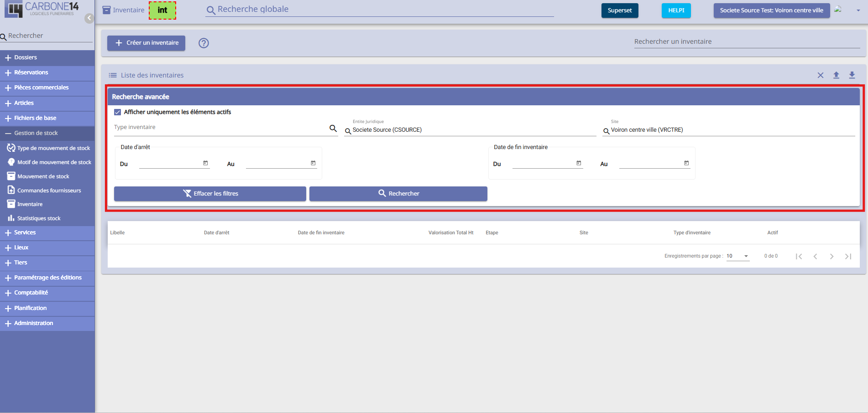Screen dimensions: 868x413
Task: Open user account dropdown arrow
Action: (x=858, y=10)
